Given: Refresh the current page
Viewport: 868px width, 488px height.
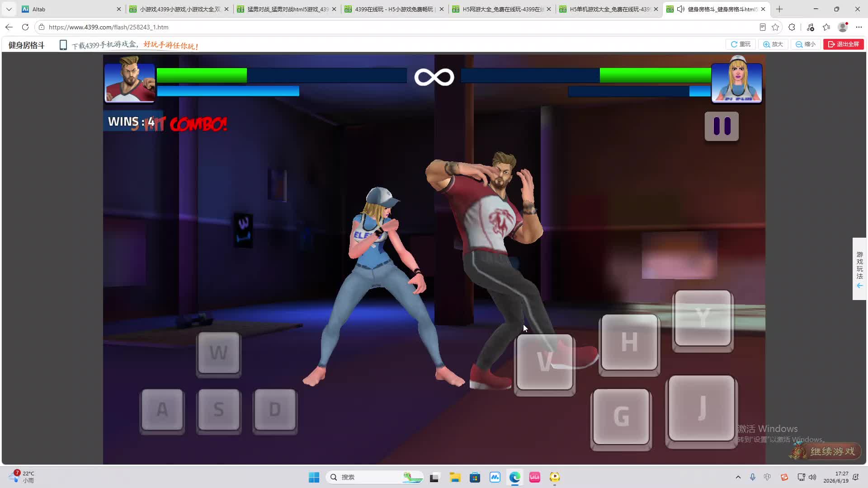Looking at the screenshot, I should [25, 27].
